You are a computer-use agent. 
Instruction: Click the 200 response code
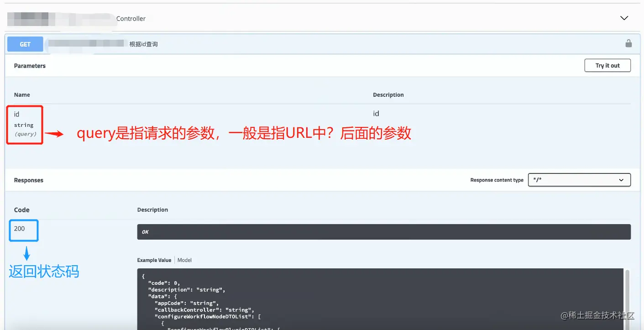[x=19, y=229]
